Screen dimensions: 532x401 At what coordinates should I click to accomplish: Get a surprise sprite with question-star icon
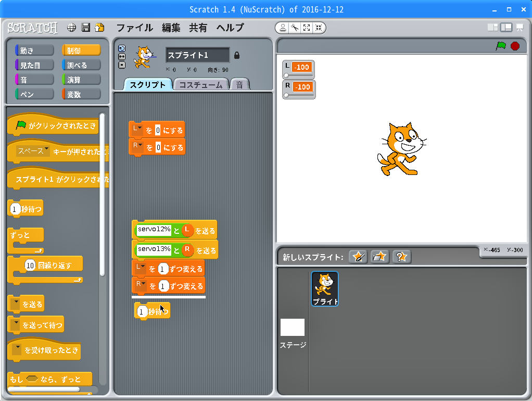pos(401,257)
